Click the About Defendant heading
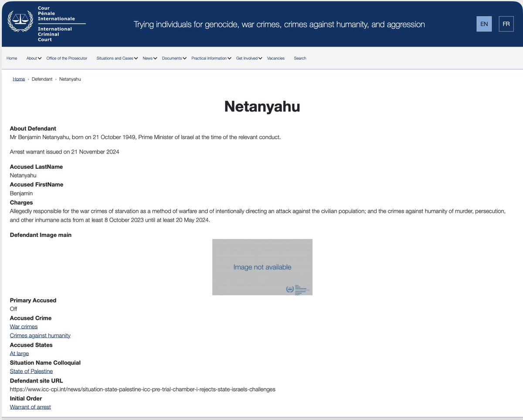This screenshot has height=420, width=523. 33,129
